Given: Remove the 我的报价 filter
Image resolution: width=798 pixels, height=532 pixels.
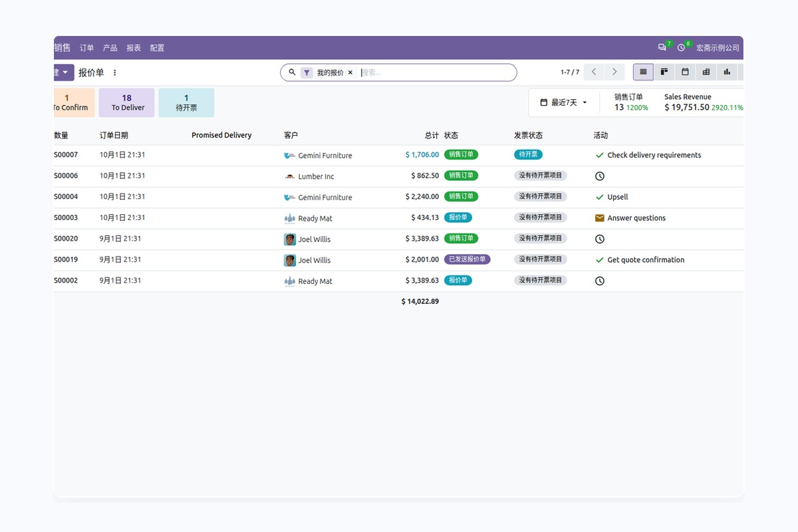Looking at the screenshot, I should point(350,72).
